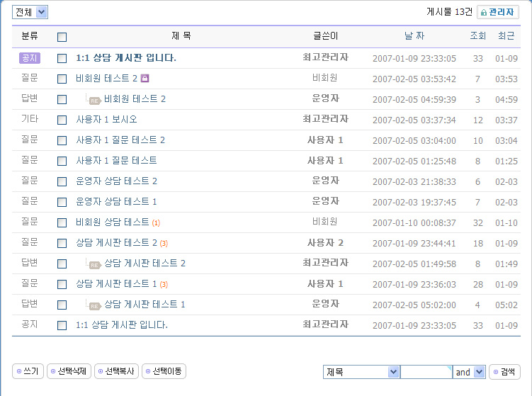532x396 pixels.
Task: Tick the checkbox for 운영자 상담 테스트 2
Action: 62,181
